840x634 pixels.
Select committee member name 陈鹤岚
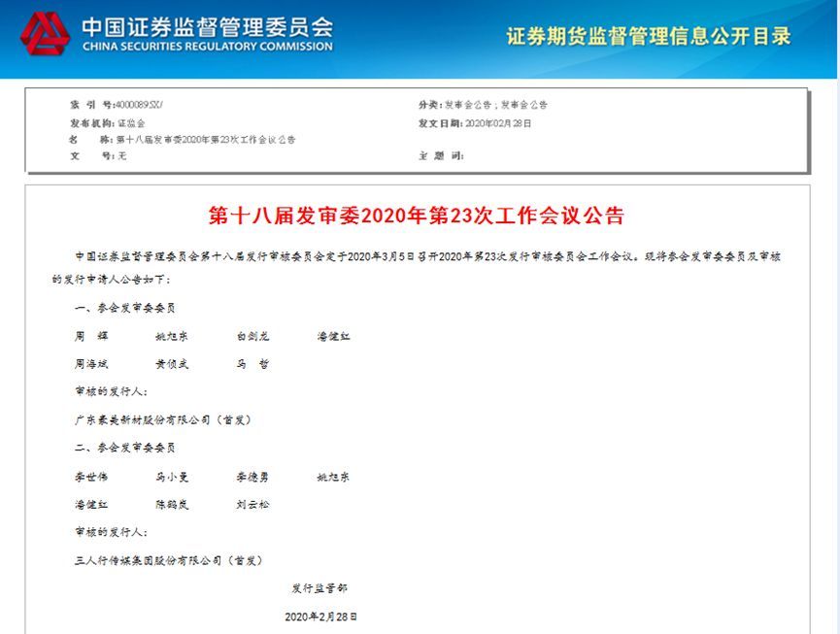point(172,505)
